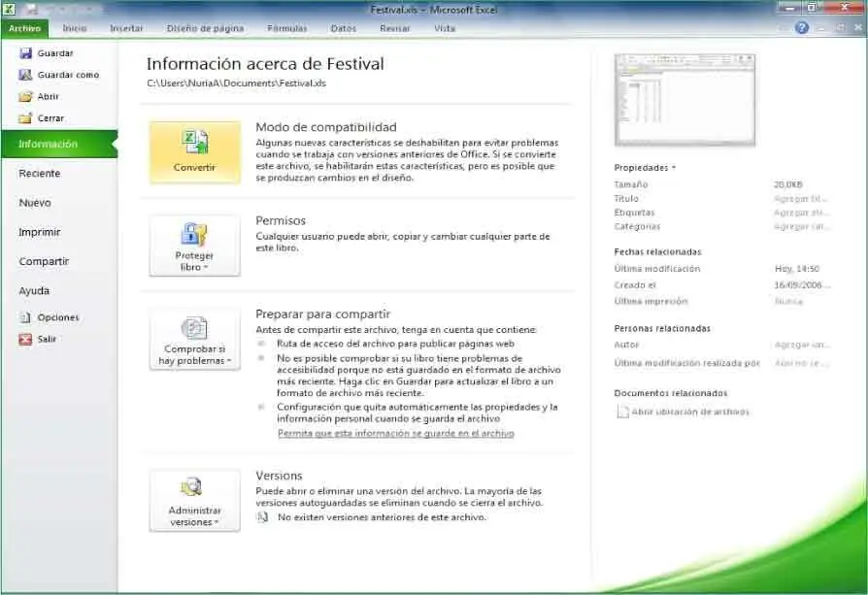Click the Título property field
Viewport: 868px width, 595px height.
coord(801,199)
